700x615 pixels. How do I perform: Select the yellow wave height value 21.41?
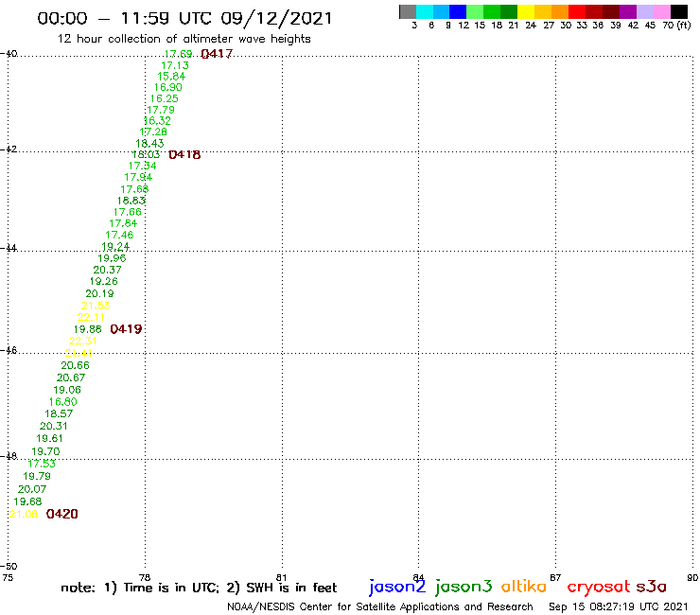pos(79,354)
